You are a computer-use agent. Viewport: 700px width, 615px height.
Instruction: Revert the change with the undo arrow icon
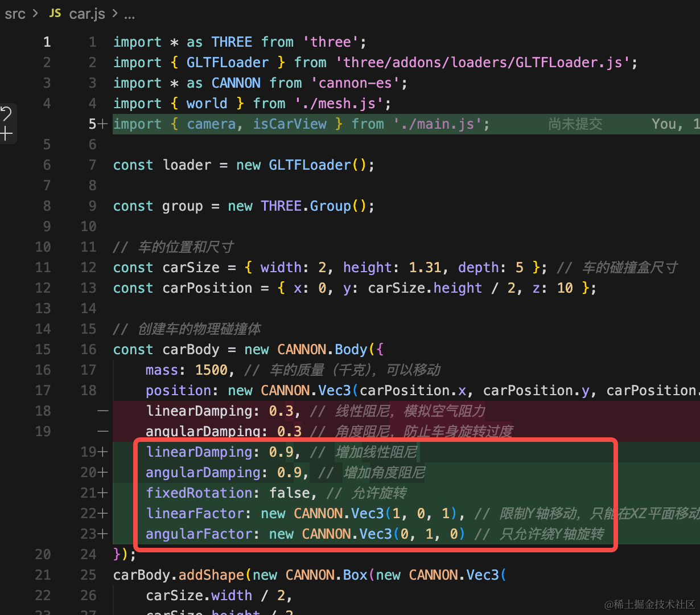[6, 113]
